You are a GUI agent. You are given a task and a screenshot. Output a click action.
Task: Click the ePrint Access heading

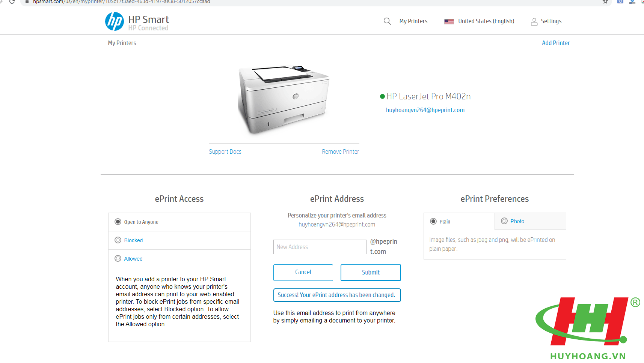click(x=179, y=199)
